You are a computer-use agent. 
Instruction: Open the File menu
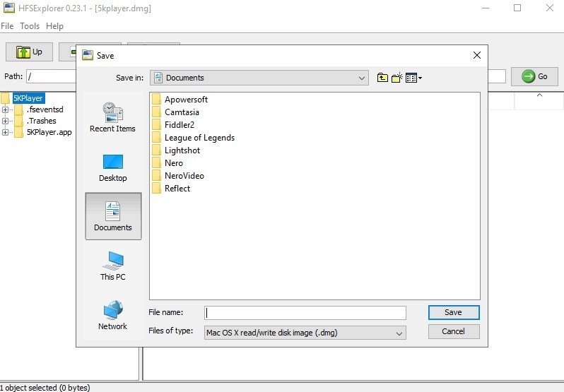point(7,26)
